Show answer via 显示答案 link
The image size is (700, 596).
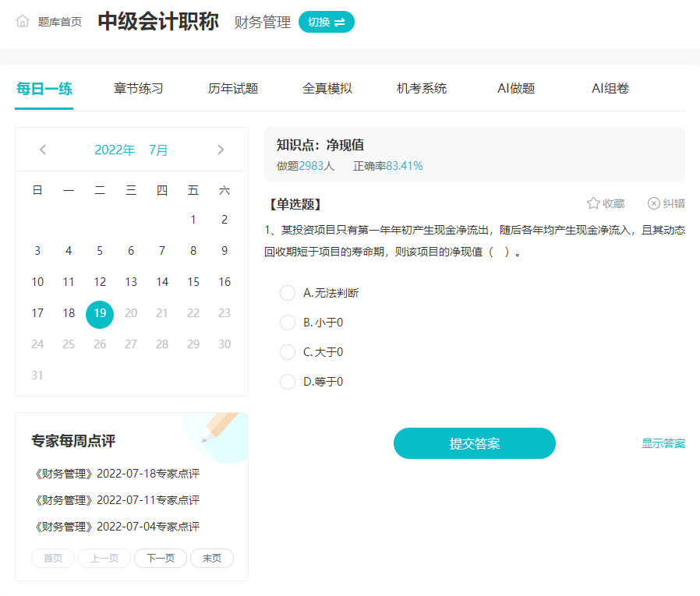pyautogui.click(x=663, y=443)
